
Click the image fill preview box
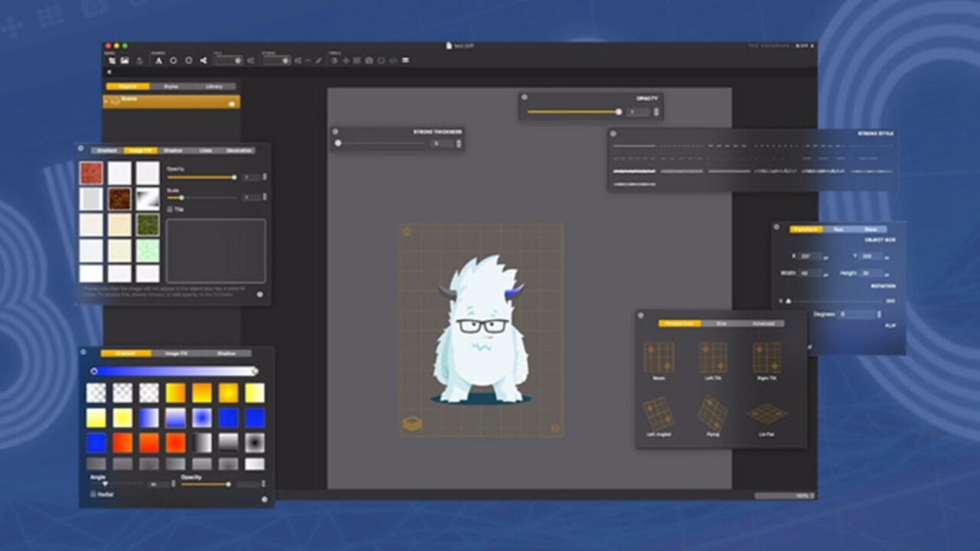click(216, 250)
